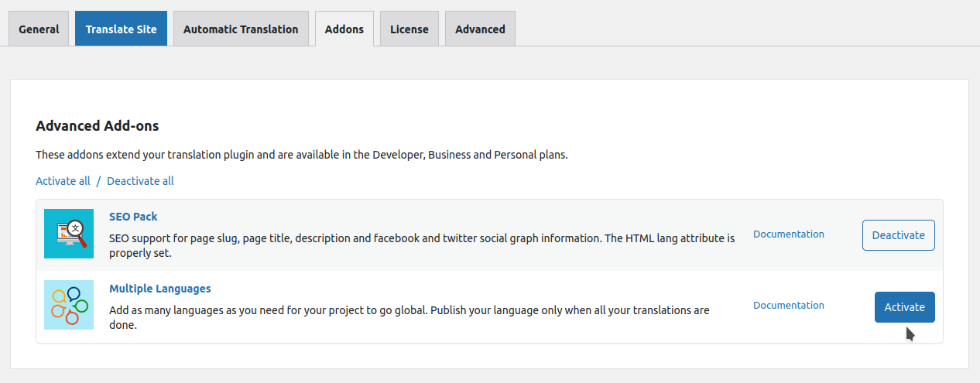Click the Multiple Languages description text
The image size is (980, 383).
tap(409, 317)
